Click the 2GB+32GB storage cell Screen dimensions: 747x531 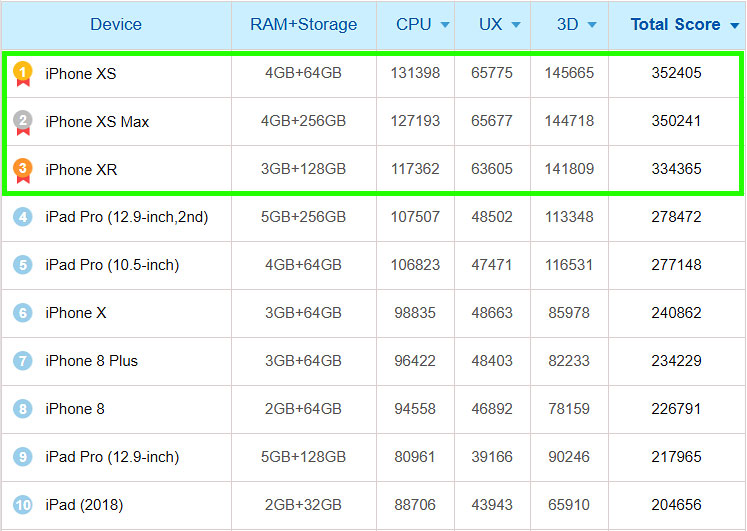coord(303,504)
